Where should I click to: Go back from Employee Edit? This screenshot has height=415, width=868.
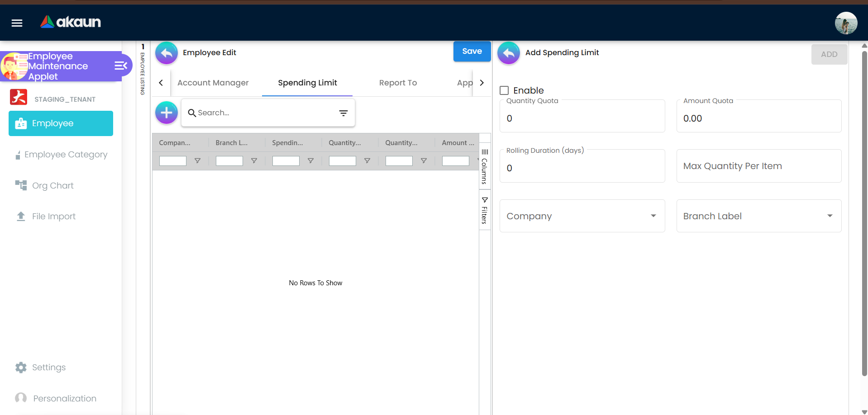pyautogui.click(x=167, y=53)
